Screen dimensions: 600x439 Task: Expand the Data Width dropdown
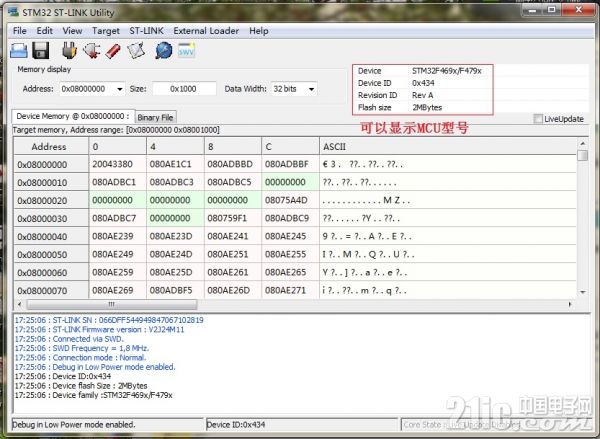[311, 89]
